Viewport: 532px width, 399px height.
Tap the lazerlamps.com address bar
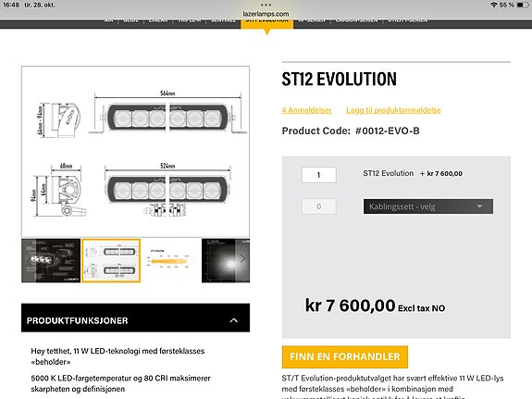(266, 14)
